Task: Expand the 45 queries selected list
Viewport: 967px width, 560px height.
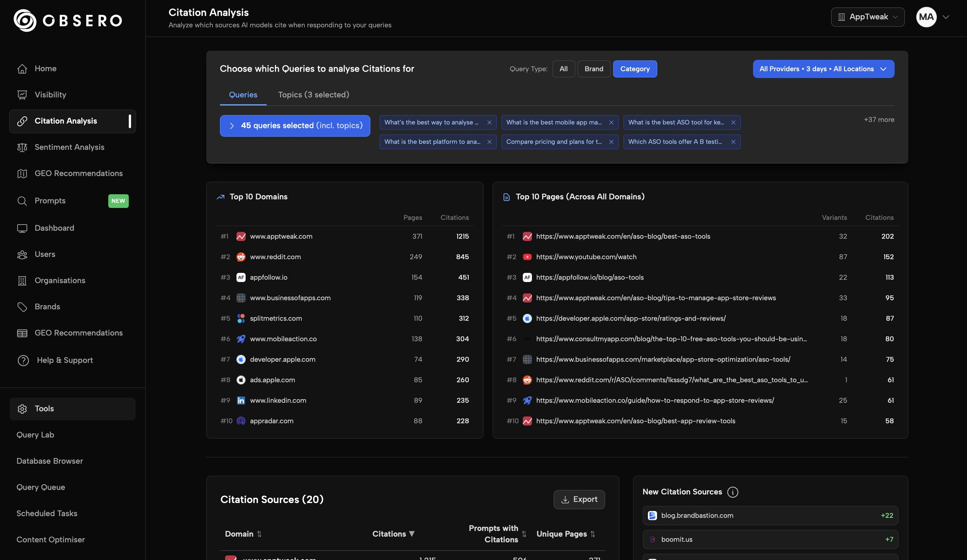Action: [295, 126]
